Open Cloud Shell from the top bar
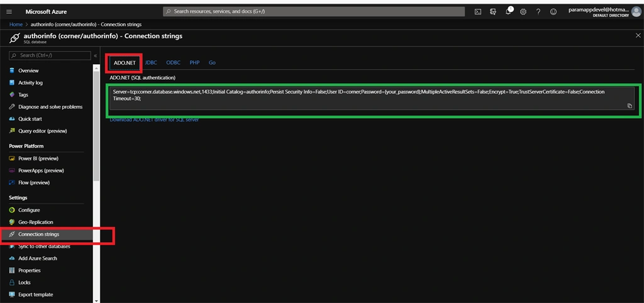Screen dimensions: 644x303 (x=478, y=12)
